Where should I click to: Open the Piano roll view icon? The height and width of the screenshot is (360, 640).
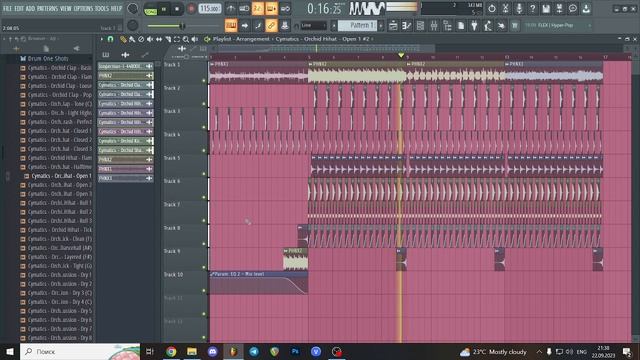407,26
